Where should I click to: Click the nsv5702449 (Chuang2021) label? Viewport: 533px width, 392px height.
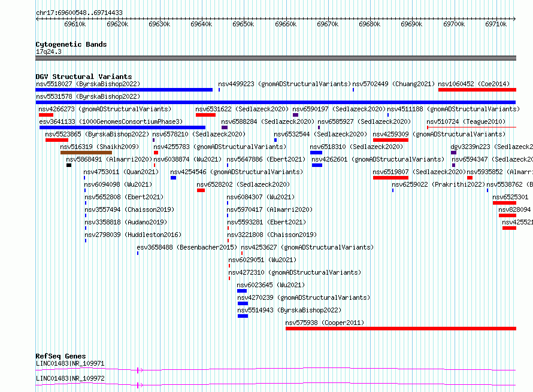coord(393,84)
